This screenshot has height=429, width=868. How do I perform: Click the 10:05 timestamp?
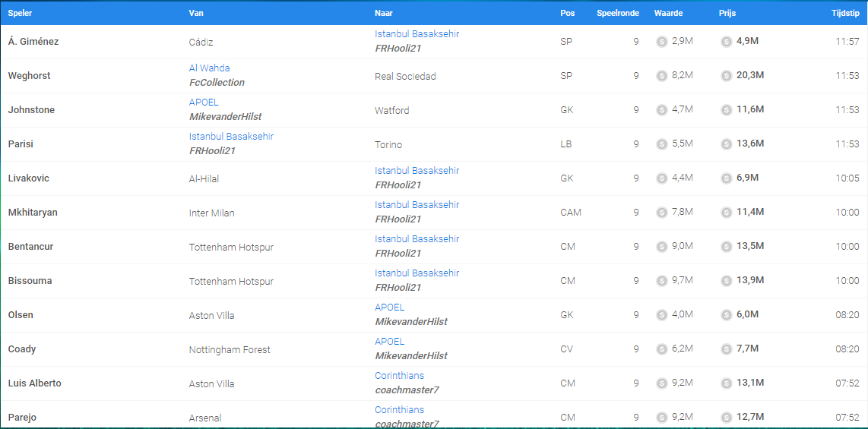(847, 178)
